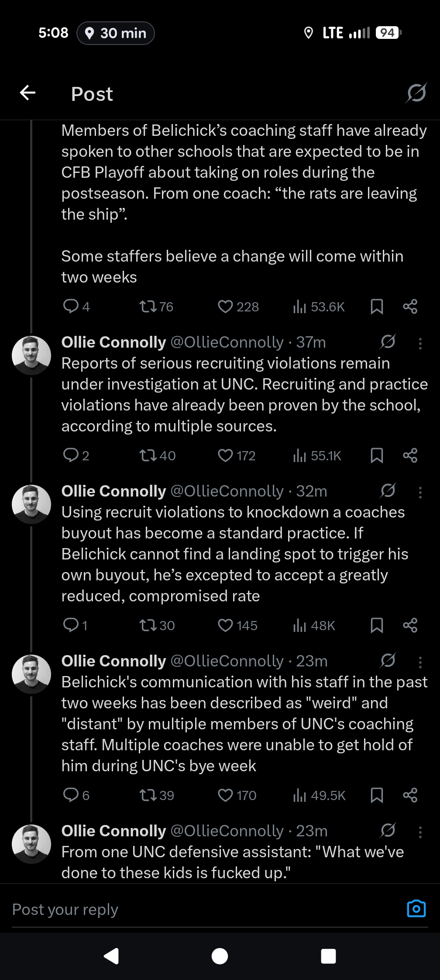
Task: Like the 37m recruiting violations post
Action: click(226, 455)
